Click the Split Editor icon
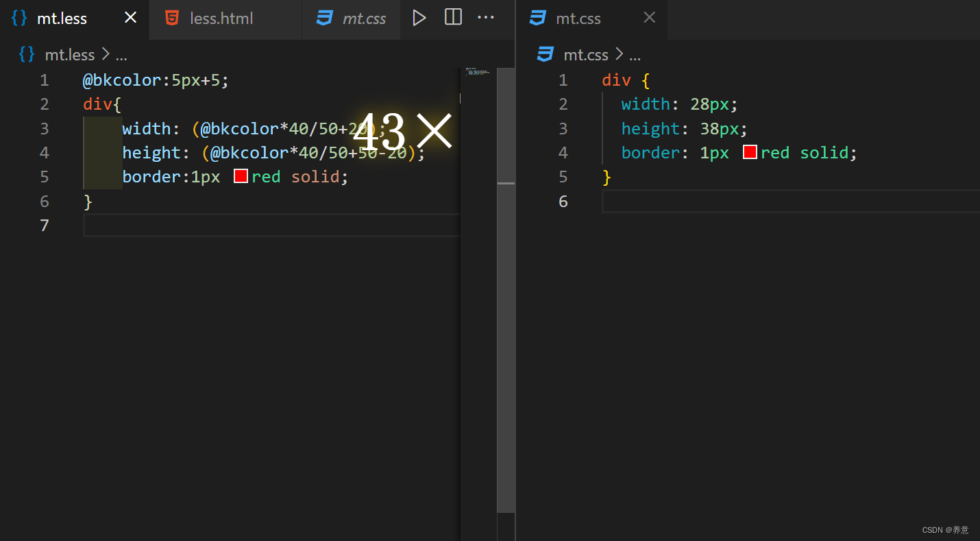The height and width of the screenshot is (541, 980). (453, 18)
